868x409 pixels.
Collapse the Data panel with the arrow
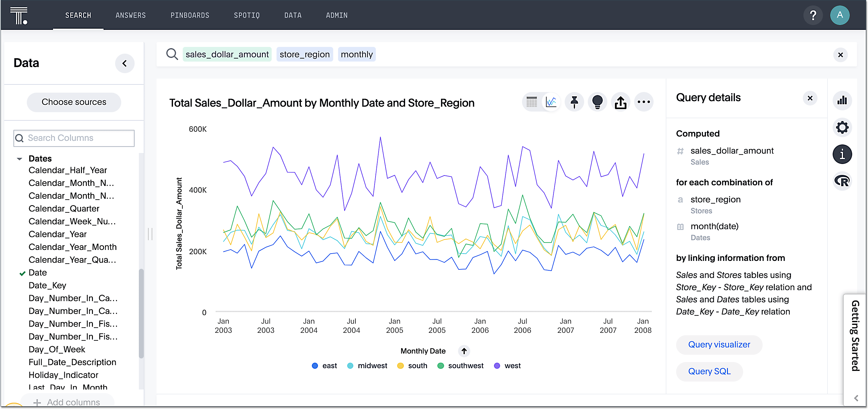[125, 63]
